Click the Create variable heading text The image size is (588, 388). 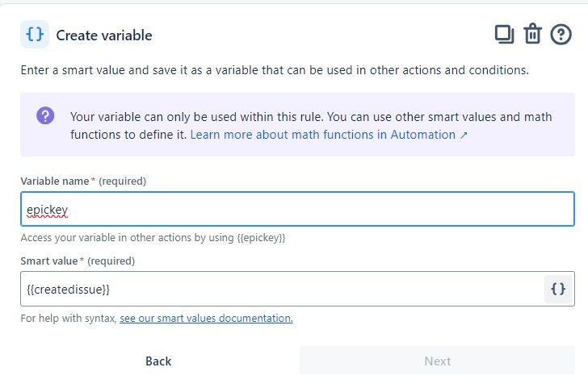(103, 35)
